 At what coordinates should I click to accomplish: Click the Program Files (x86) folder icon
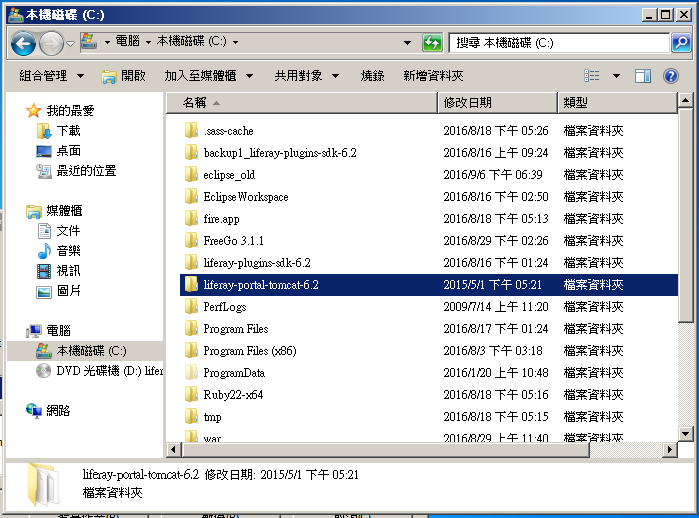[191, 350]
